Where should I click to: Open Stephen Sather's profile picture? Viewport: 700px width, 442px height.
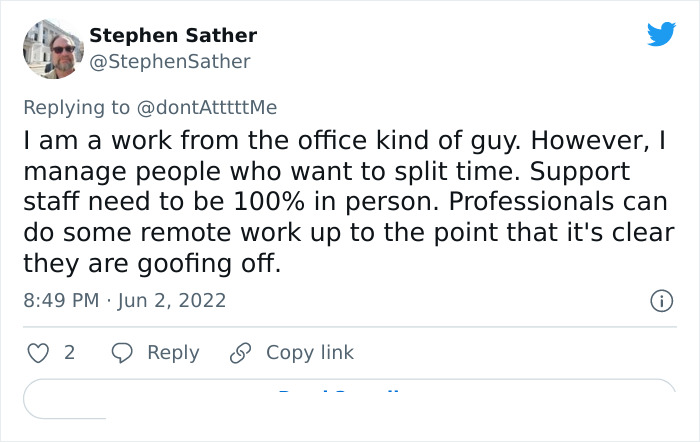tap(52, 49)
